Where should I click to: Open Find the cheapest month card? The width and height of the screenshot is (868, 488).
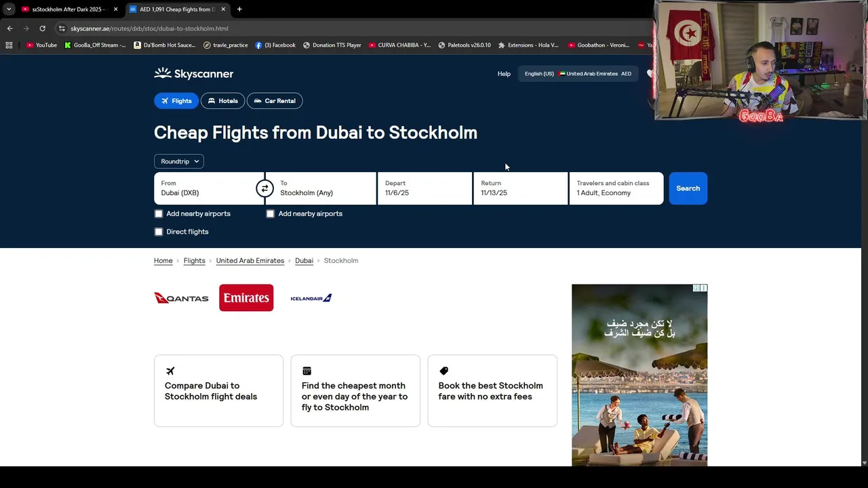pyautogui.click(x=355, y=391)
